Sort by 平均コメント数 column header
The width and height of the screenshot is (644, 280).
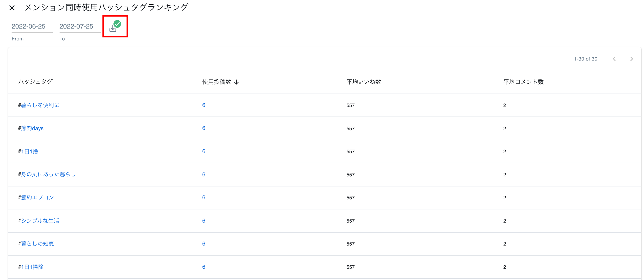point(523,82)
